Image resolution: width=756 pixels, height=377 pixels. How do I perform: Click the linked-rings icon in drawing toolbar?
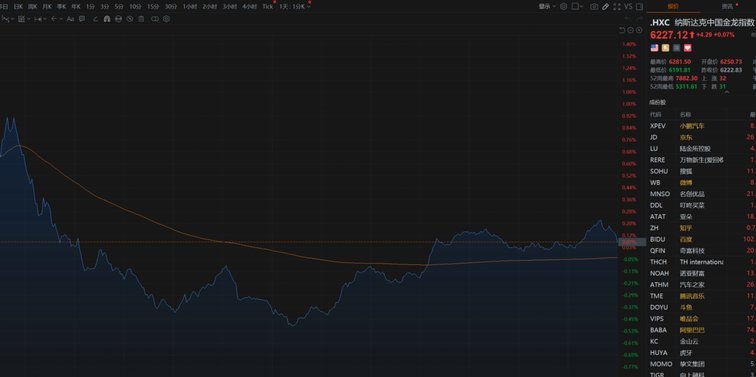pyautogui.click(x=155, y=19)
